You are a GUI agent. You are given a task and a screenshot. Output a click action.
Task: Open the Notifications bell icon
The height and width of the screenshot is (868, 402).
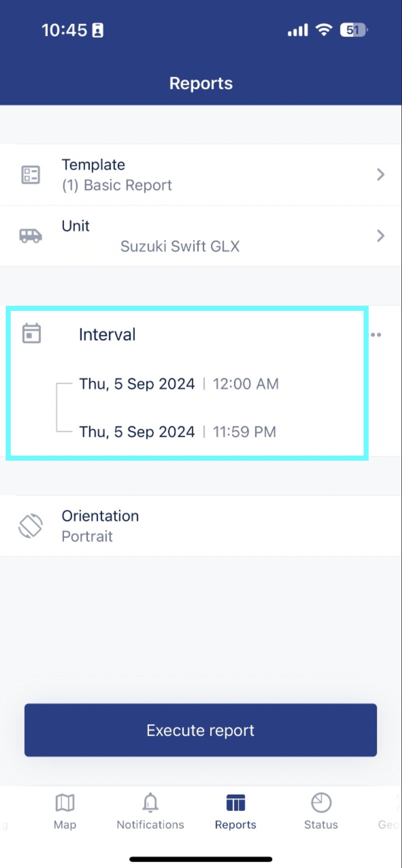tap(150, 802)
